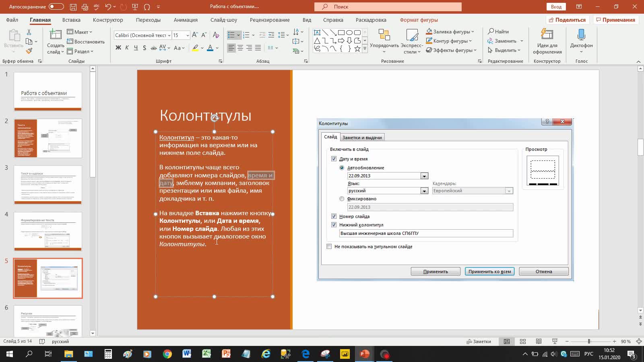Click the Примечания comments button
Screen dimensions: 644x362
[615, 20]
